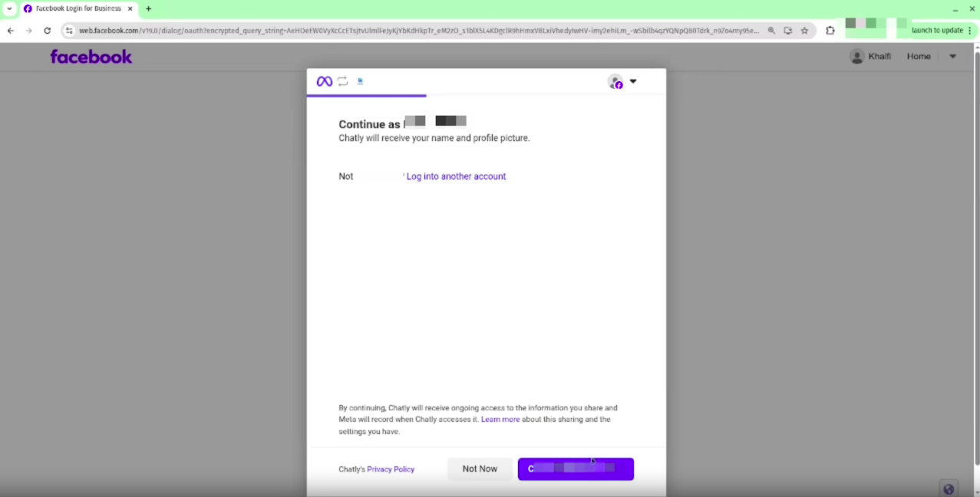Open the Learn more link
The image size is (980, 497).
coord(500,420)
